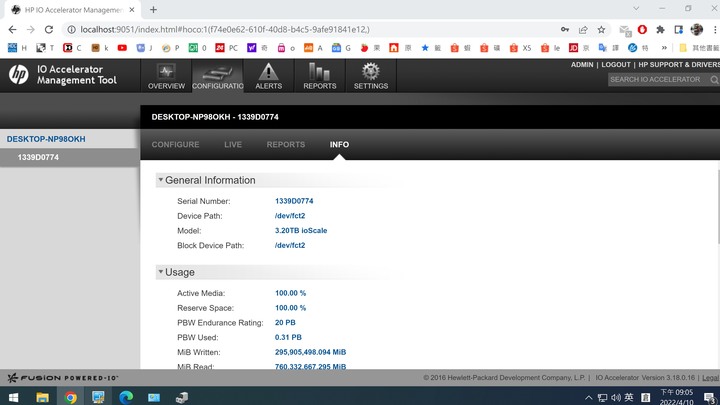Open the volume control in system tray

616,398
